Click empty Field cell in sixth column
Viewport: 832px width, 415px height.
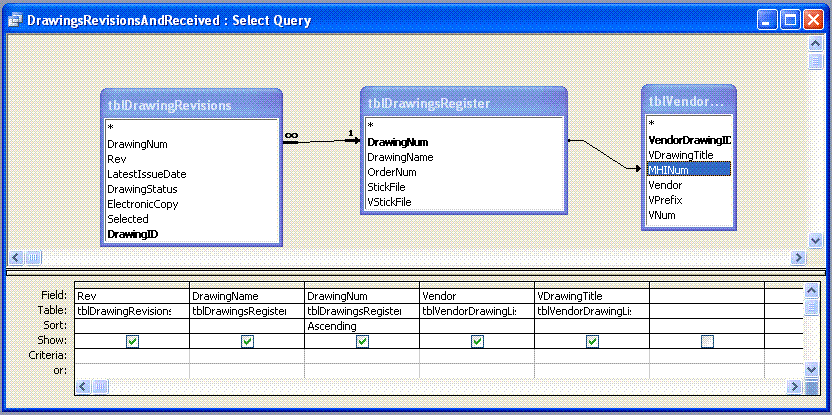[x=707, y=296]
